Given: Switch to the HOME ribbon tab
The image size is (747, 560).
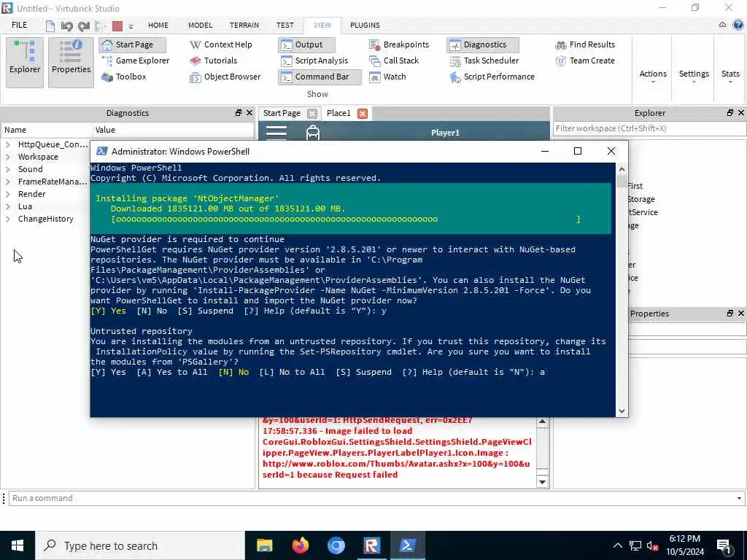Looking at the screenshot, I should (x=158, y=26).
